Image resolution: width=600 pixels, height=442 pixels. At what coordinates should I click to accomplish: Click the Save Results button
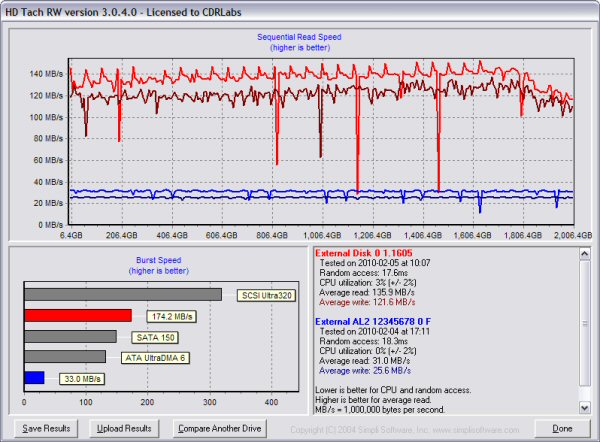click(48, 428)
